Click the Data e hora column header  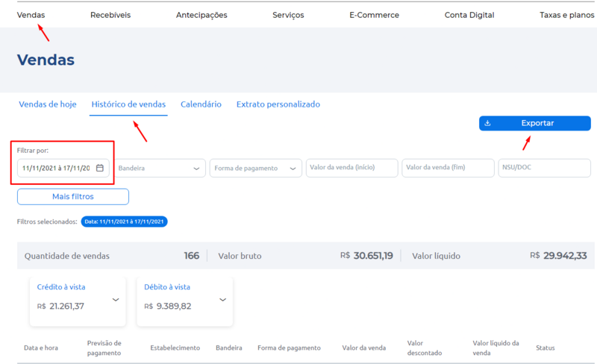click(41, 348)
